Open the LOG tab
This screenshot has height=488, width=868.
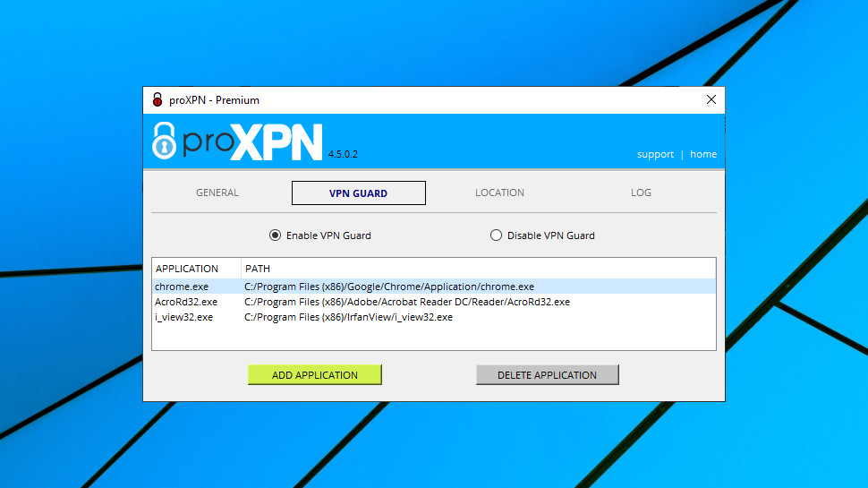pyautogui.click(x=641, y=193)
